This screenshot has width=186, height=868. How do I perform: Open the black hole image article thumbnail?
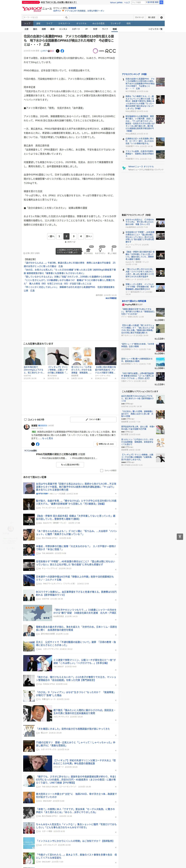tap(106, 356)
